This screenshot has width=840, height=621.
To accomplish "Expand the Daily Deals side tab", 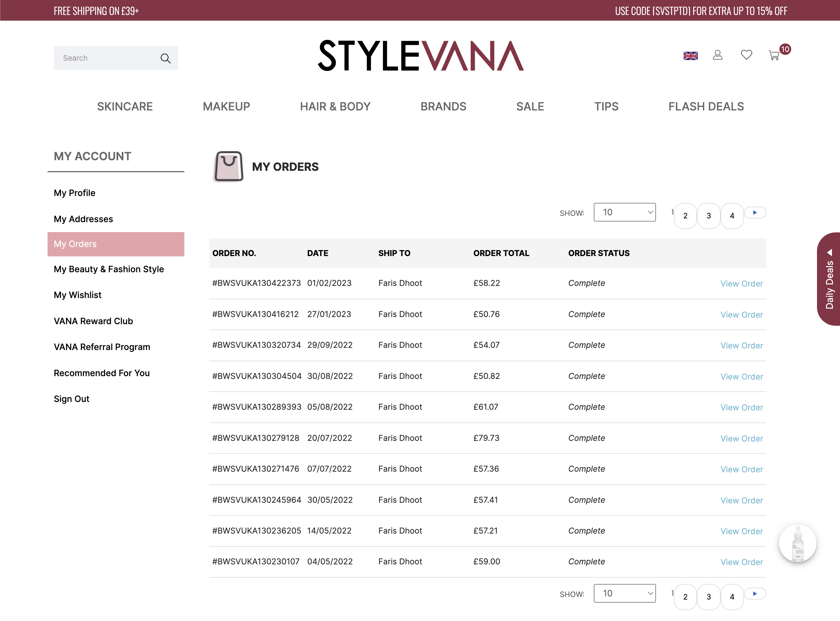I will tap(829, 279).
